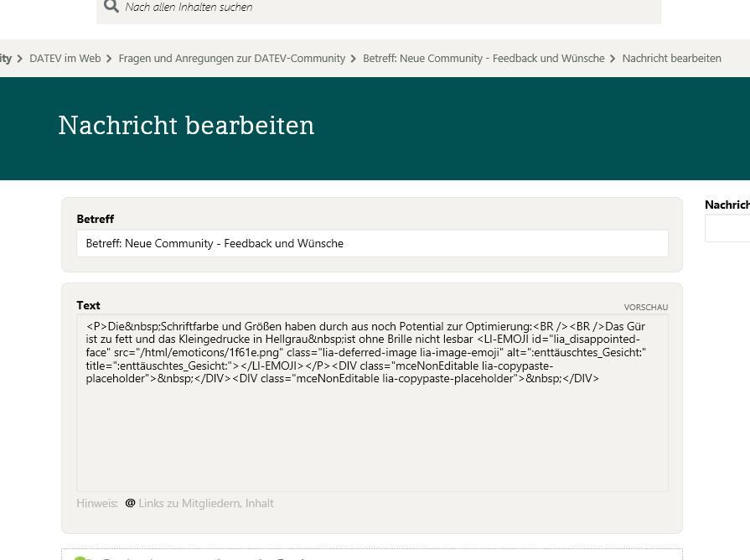
Task: Click chevron before Betreff: Neue Community breadcrumb
Action: click(x=354, y=59)
